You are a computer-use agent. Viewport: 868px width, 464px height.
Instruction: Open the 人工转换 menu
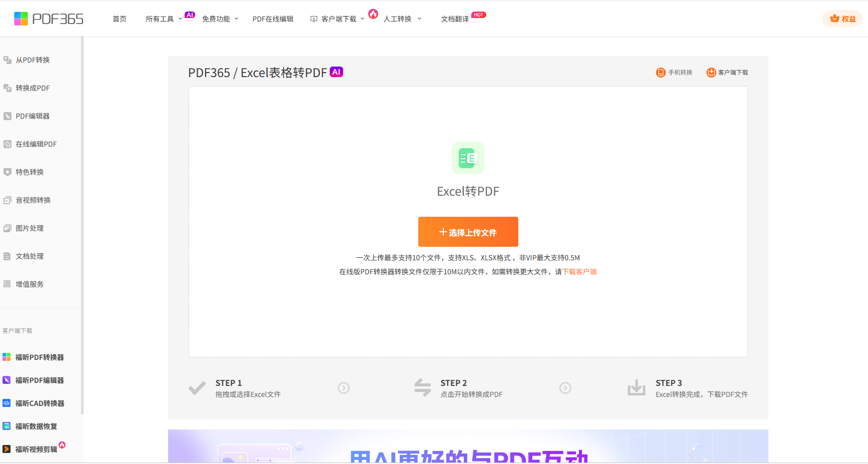pos(398,19)
